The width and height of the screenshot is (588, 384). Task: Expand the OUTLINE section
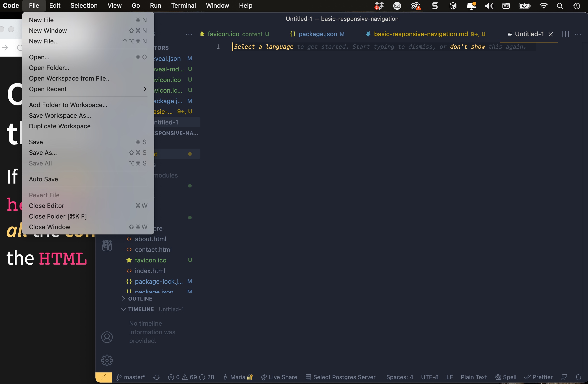click(x=140, y=299)
